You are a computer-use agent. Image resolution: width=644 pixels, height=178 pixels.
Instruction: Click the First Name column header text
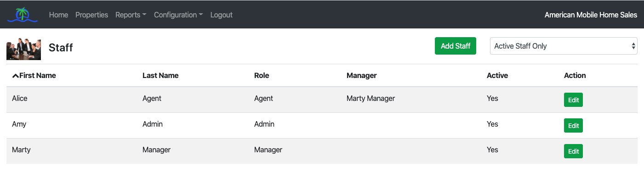pos(38,76)
